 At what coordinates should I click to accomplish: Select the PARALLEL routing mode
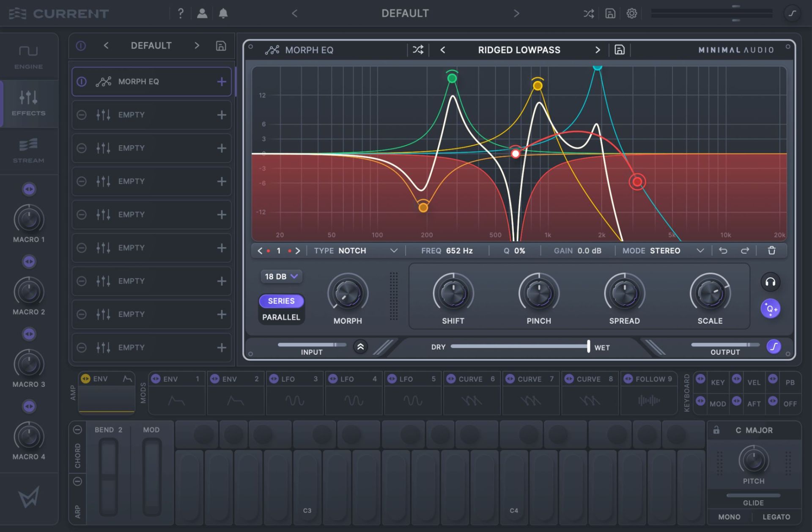[281, 317]
